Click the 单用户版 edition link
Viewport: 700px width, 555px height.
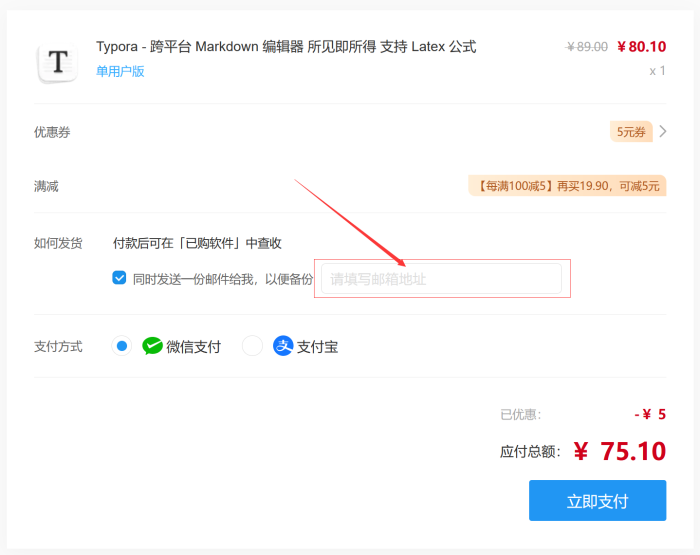[x=120, y=71]
